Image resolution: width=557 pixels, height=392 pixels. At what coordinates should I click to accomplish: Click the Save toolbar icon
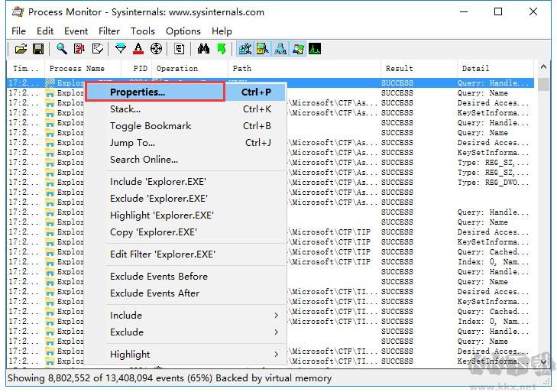(38, 49)
